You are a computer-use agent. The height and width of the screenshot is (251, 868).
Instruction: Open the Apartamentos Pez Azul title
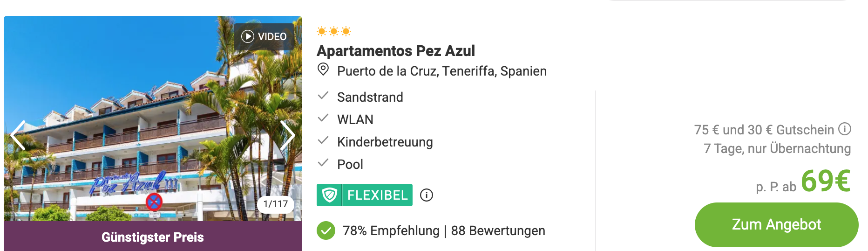pyautogui.click(x=396, y=50)
